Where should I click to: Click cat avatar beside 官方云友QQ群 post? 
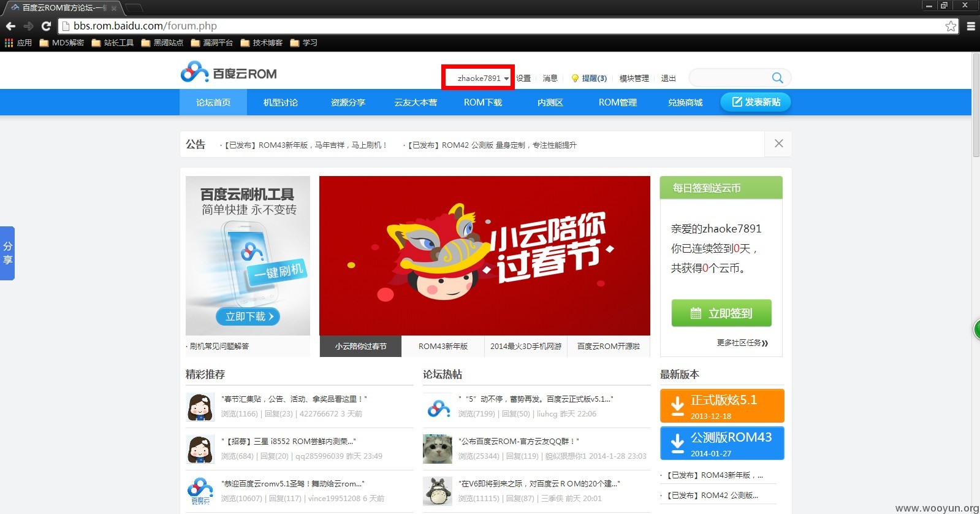click(438, 449)
